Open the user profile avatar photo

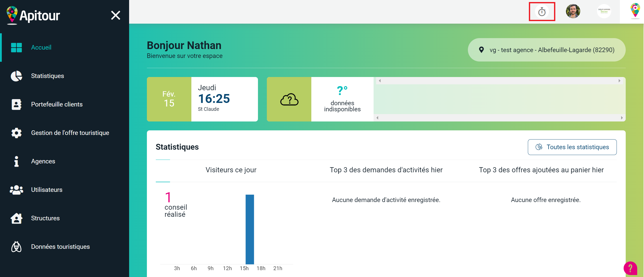point(573,11)
